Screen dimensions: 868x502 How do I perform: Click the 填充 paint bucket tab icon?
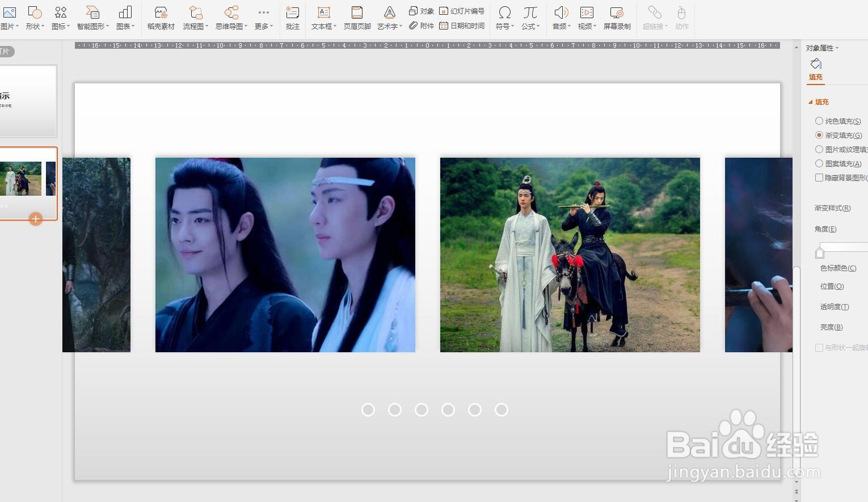pos(816,64)
